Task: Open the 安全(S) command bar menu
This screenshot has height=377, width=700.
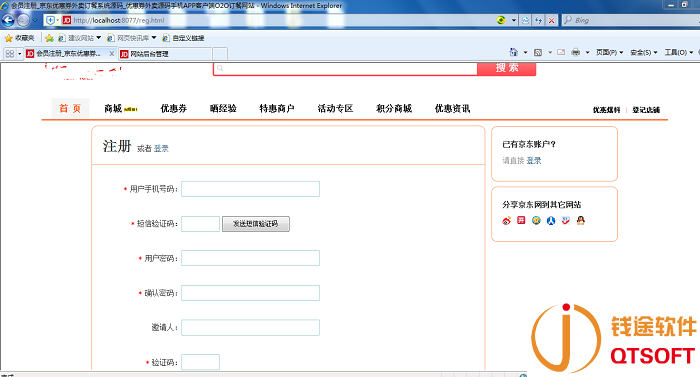Action: [x=643, y=52]
